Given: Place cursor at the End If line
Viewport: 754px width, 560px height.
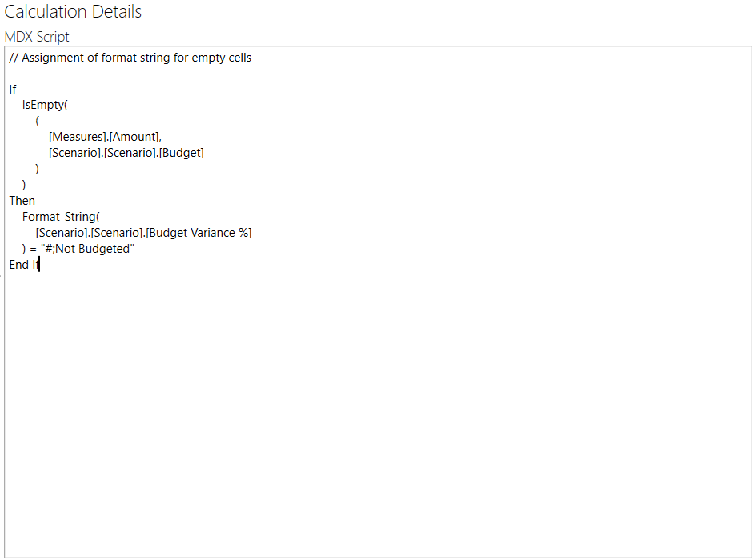Looking at the screenshot, I should pyautogui.click(x=22, y=264).
